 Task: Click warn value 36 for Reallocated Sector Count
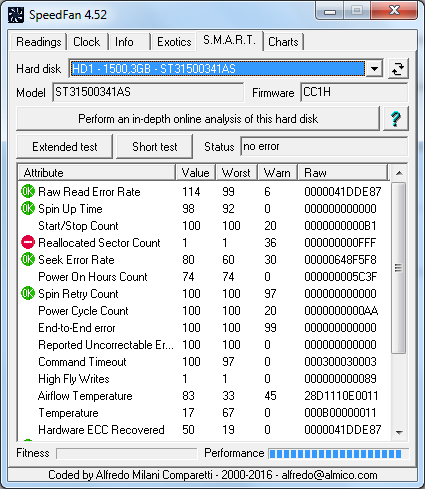coord(270,243)
